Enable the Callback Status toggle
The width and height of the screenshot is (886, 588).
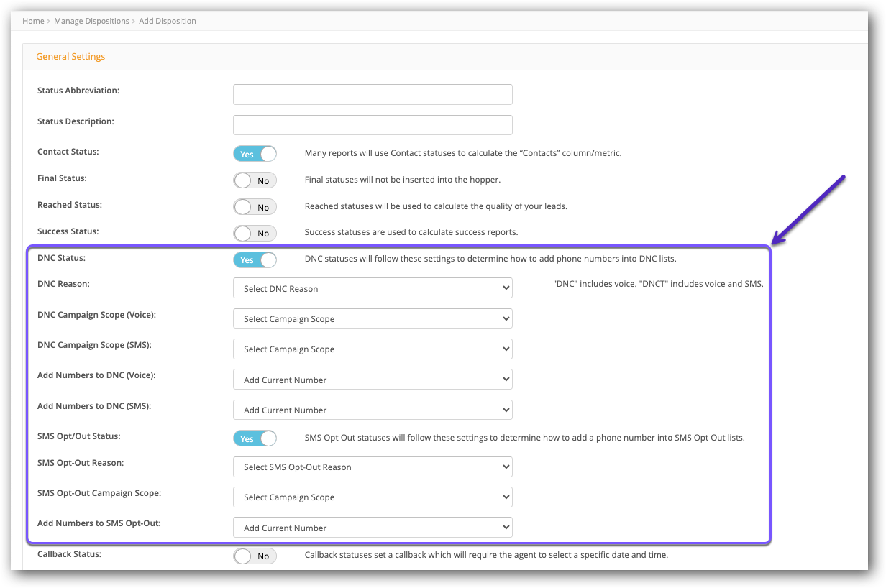[255, 556]
